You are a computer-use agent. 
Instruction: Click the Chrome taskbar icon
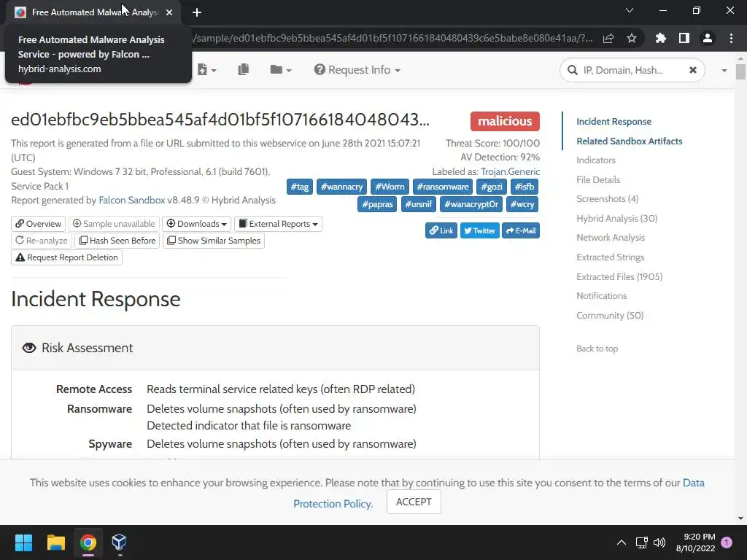point(88,542)
